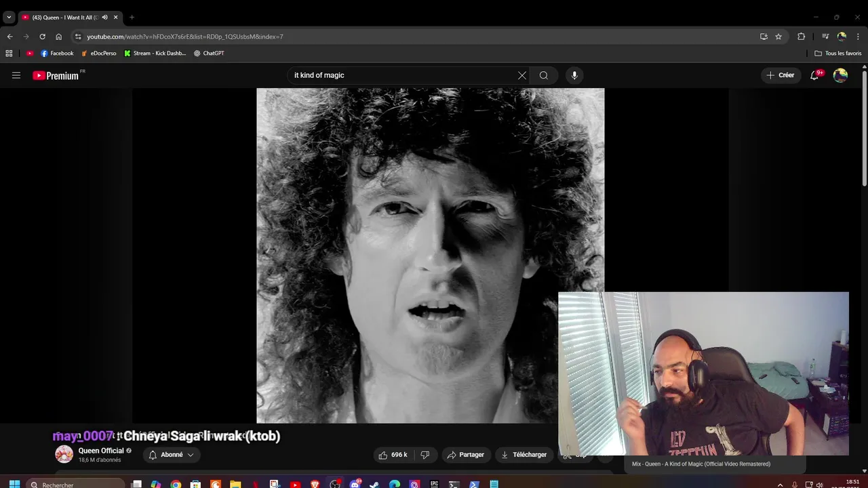Reload the YouTube page

pyautogui.click(x=42, y=37)
